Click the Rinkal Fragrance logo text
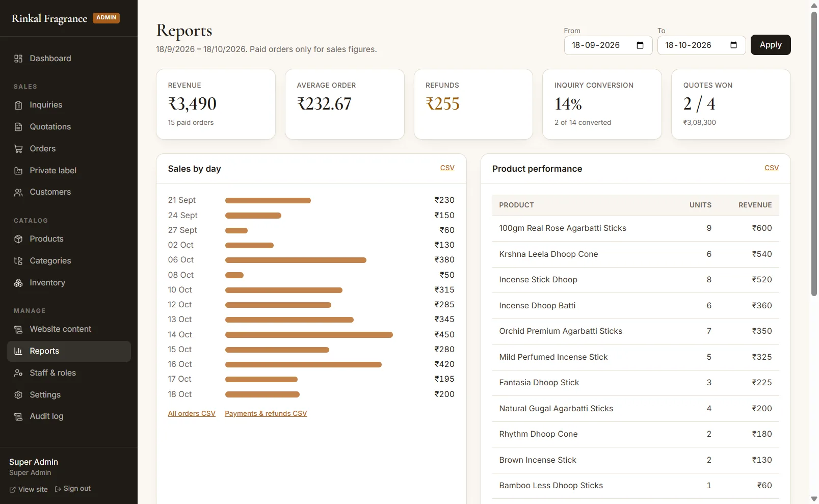The image size is (819, 504). pyautogui.click(x=49, y=18)
